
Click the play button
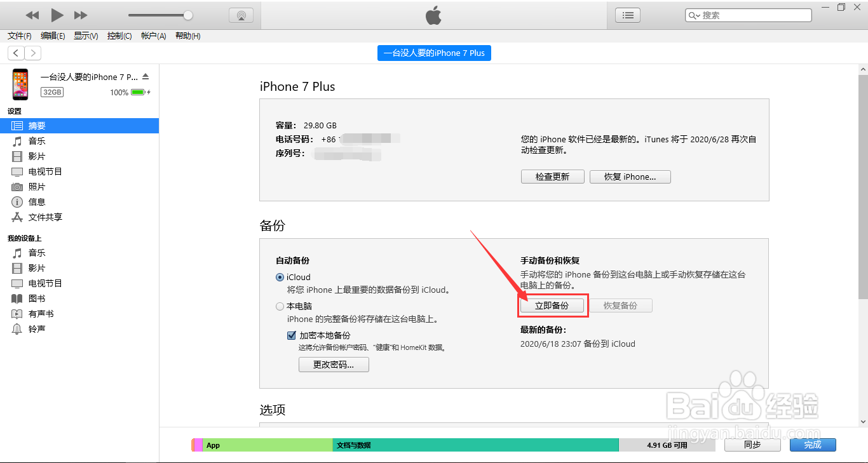pos(57,15)
